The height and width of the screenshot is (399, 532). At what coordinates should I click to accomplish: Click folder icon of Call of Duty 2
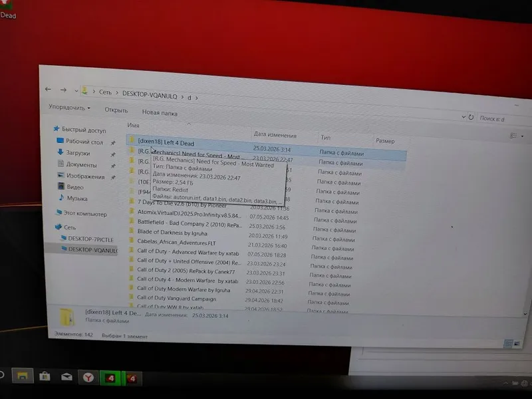tap(131, 269)
